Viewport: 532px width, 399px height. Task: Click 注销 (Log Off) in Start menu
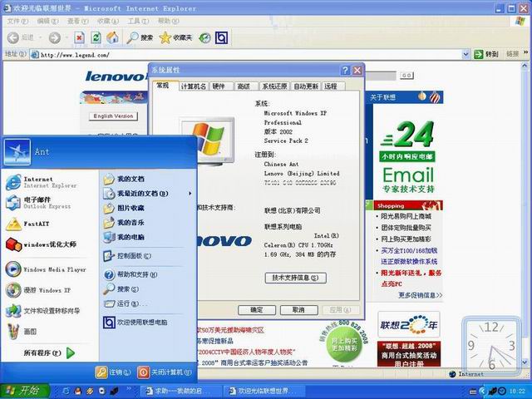(114, 372)
